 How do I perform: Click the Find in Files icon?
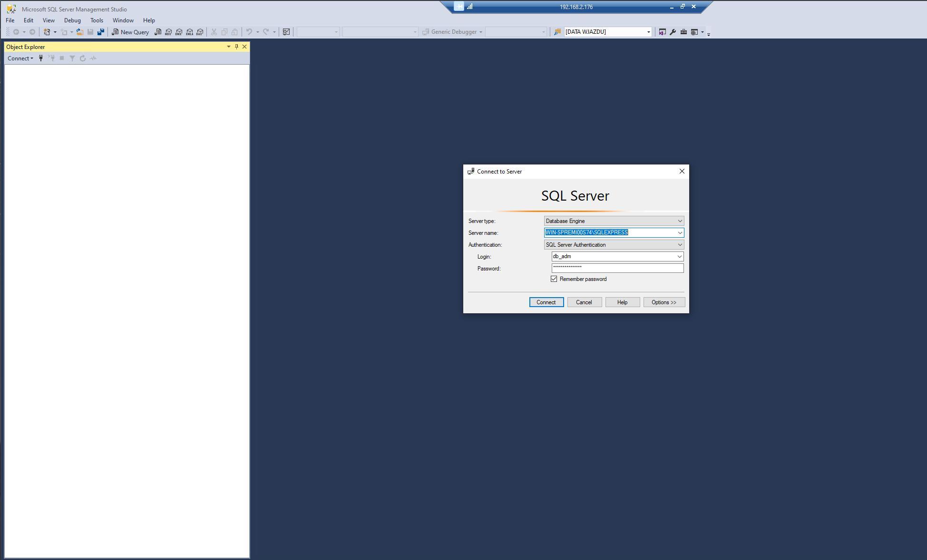point(557,32)
